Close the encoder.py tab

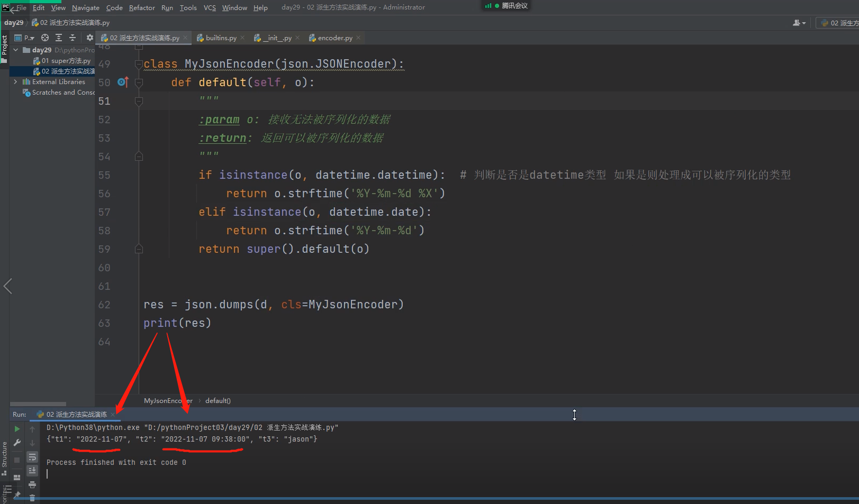coord(358,38)
